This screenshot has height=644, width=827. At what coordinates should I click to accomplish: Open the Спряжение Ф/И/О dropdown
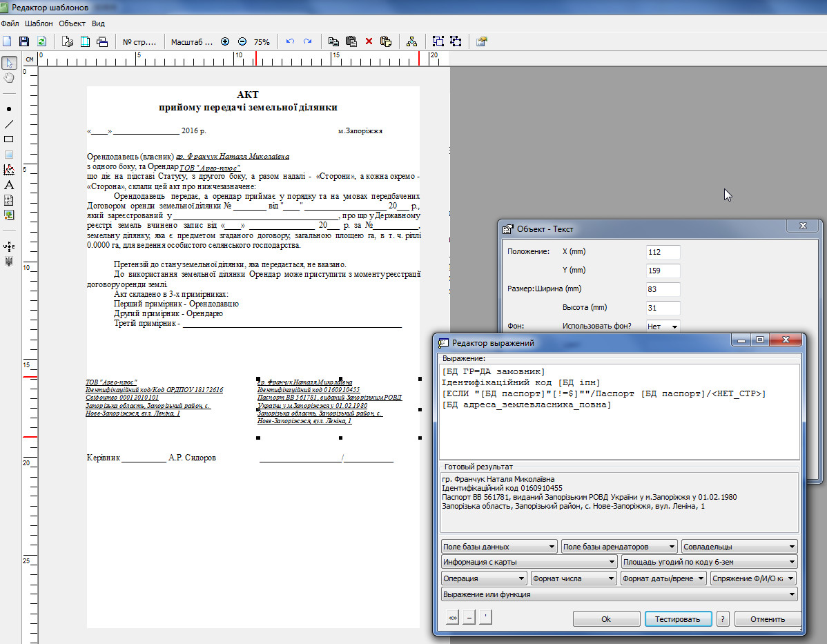[753, 578]
